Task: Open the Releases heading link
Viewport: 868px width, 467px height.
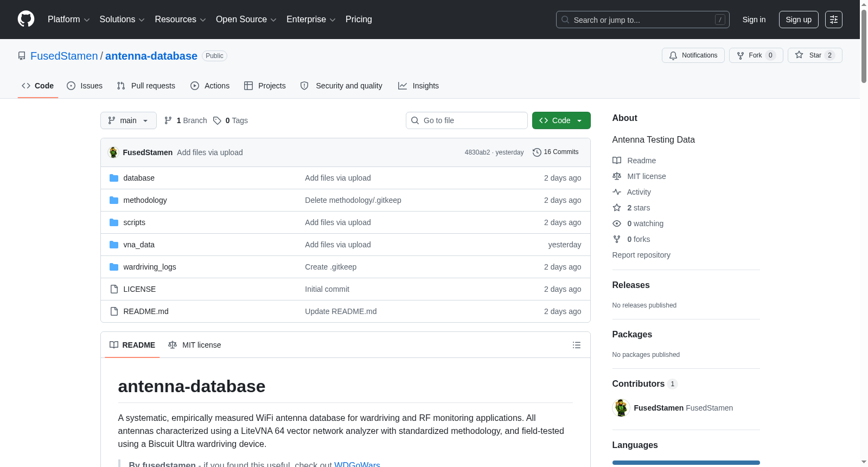Action: coord(631,285)
